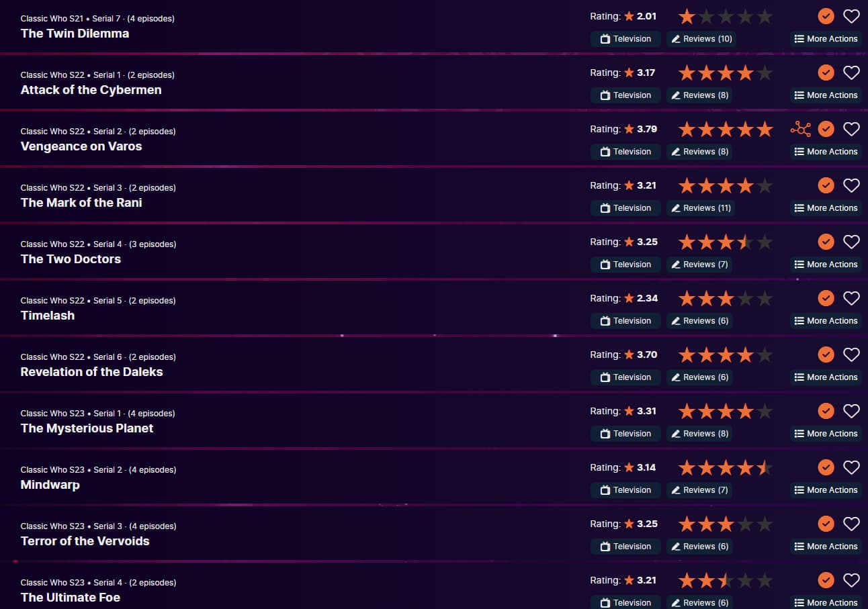
Task: Open Reviews (11) for The Mark of the Rani
Action: [x=701, y=208]
